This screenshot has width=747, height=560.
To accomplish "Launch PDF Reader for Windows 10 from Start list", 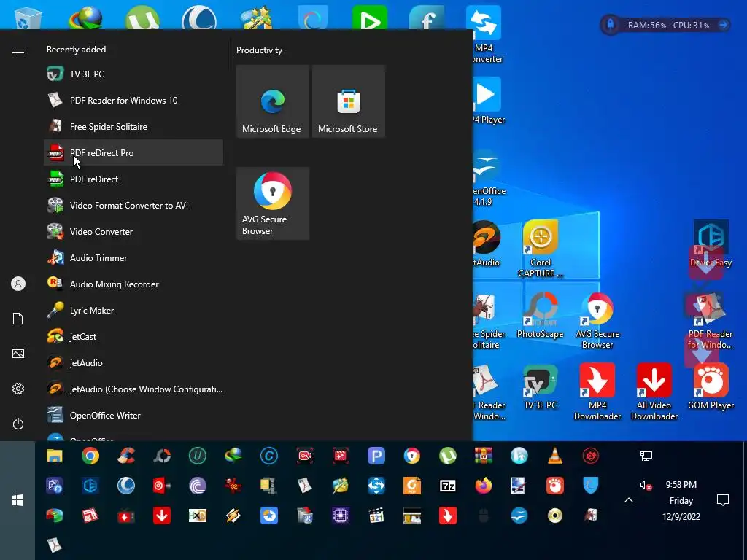I will 133,101.
